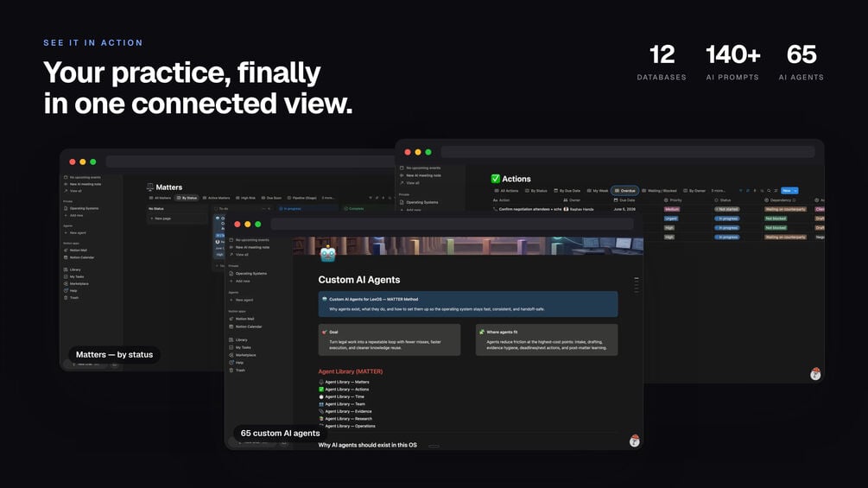Open the dropdown arrow beside the New button
This screenshot has height=488, width=868.
point(795,191)
